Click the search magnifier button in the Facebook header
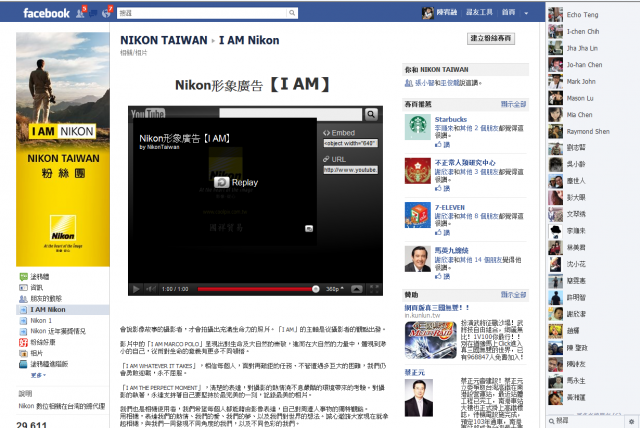 click(292, 13)
